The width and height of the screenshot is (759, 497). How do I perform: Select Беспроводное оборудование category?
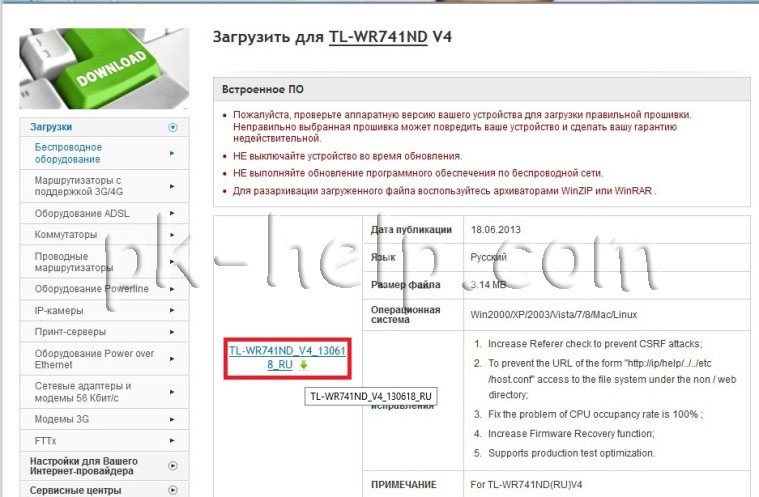click(68, 153)
